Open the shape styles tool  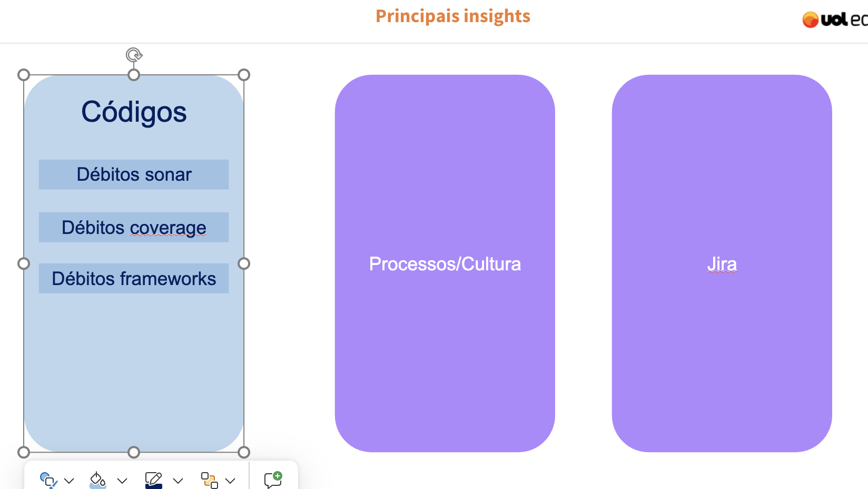pos(48,480)
